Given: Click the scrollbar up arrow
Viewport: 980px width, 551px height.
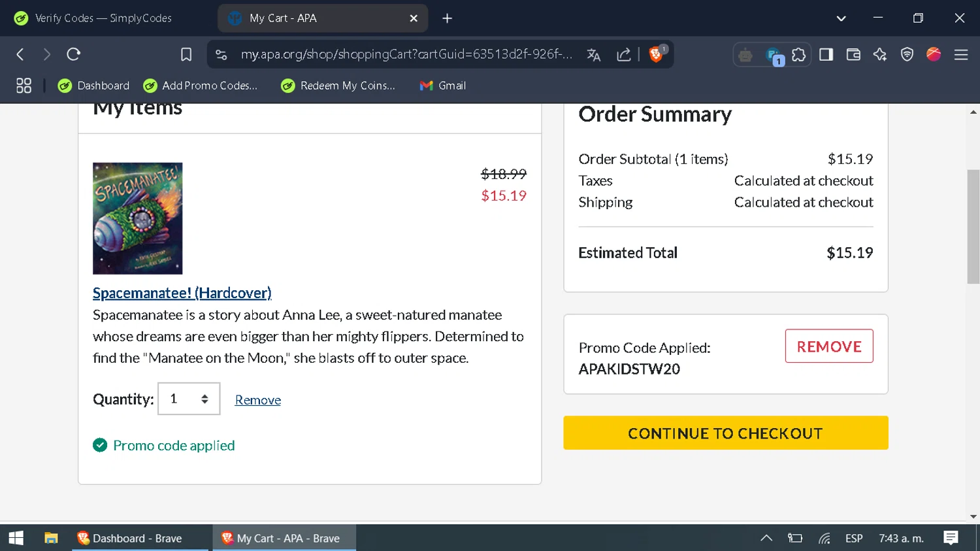Looking at the screenshot, I should click(x=973, y=112).
